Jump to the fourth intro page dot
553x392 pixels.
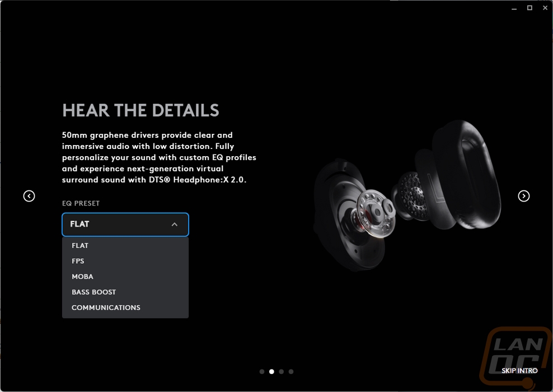pyautogui.click(x=291, y=371)
